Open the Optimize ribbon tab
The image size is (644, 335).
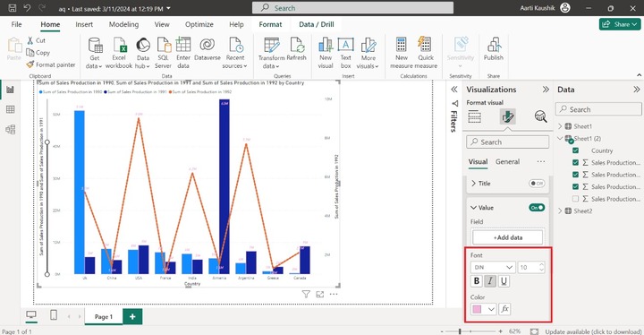199,24
